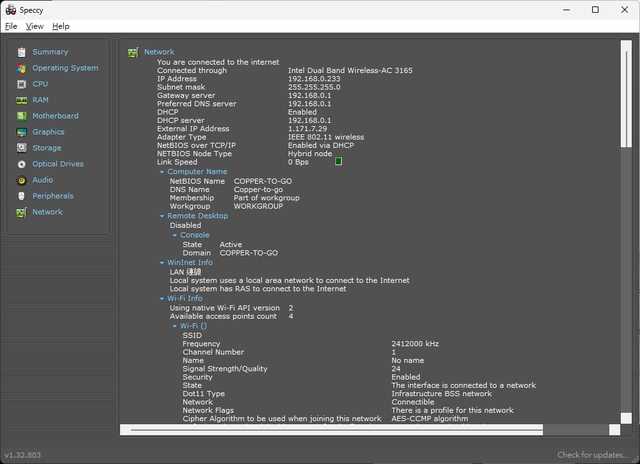Open the Optical Drives disc icon
The height and width of the screenshot is (464, 640).
[x=21, y=164]
